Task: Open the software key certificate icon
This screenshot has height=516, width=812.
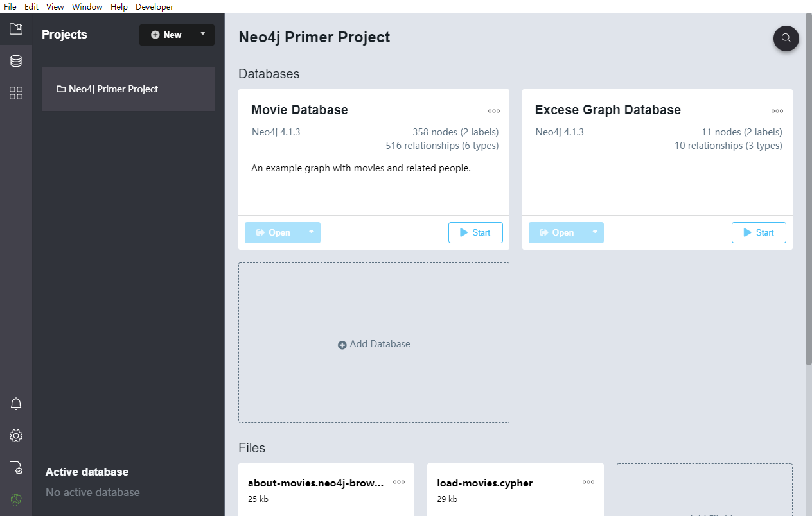Action: (x=16, y=468)
